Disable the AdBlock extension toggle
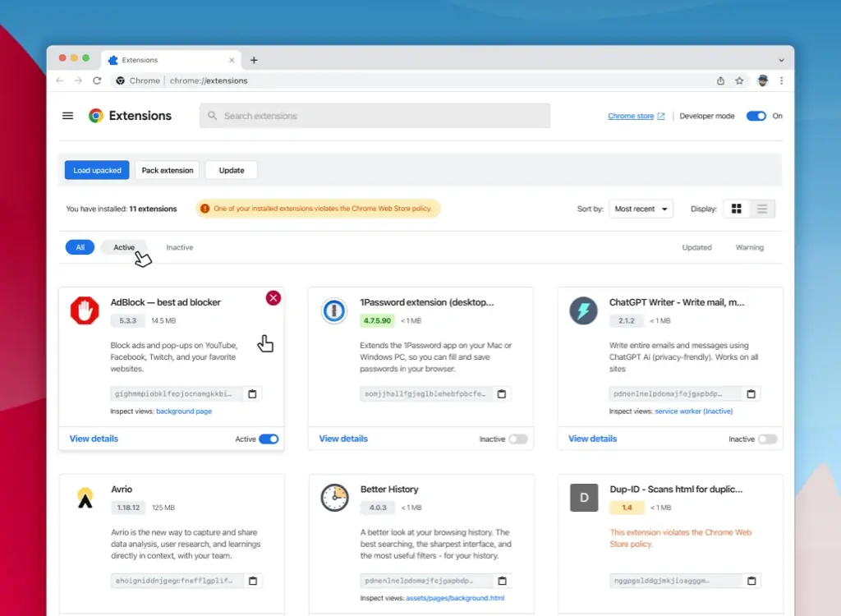 pos(271,439)
